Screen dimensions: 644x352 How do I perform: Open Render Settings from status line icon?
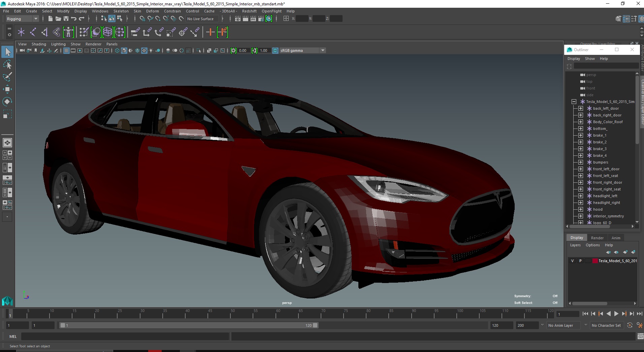coord(261,19)
